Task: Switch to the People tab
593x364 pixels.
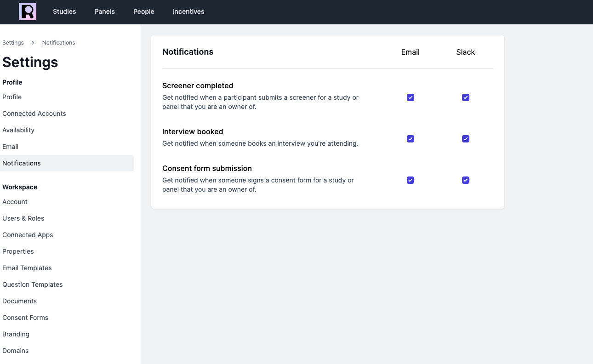Action: tap(144, 11)
